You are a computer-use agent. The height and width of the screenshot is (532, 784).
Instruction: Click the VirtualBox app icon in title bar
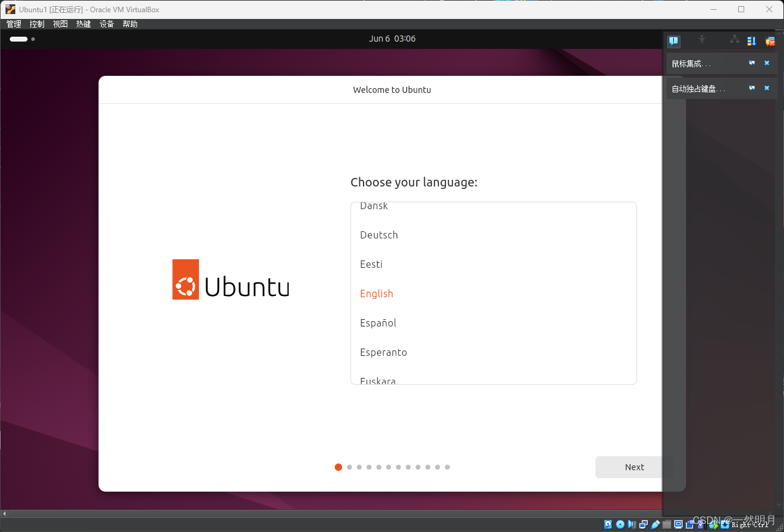pyautogui.click(x=10, y=9)
